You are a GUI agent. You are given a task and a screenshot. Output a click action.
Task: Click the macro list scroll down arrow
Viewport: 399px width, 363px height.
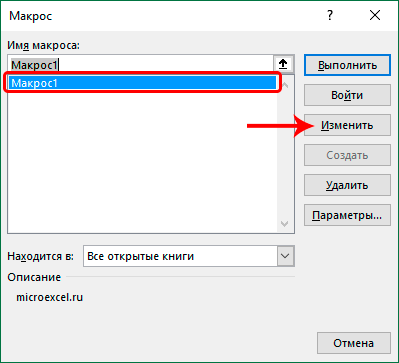tap(285, 223)
